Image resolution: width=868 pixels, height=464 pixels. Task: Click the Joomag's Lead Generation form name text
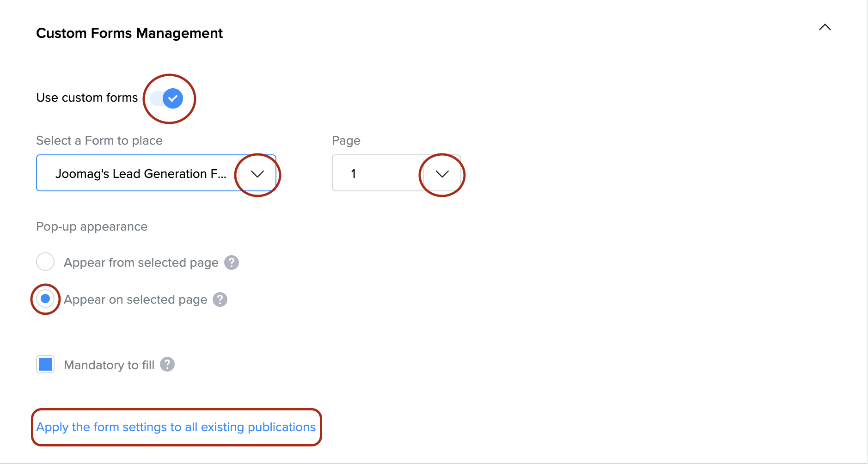point(141,174)
